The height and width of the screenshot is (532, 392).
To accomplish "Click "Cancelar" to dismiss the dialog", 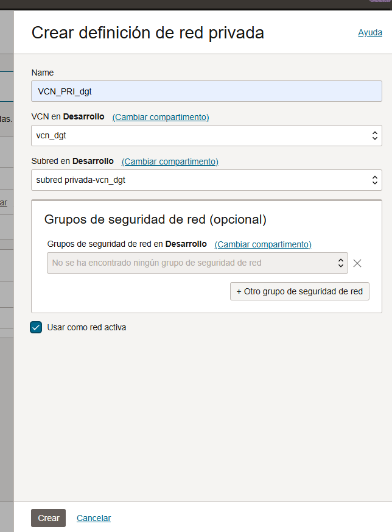I will point(94,517).
